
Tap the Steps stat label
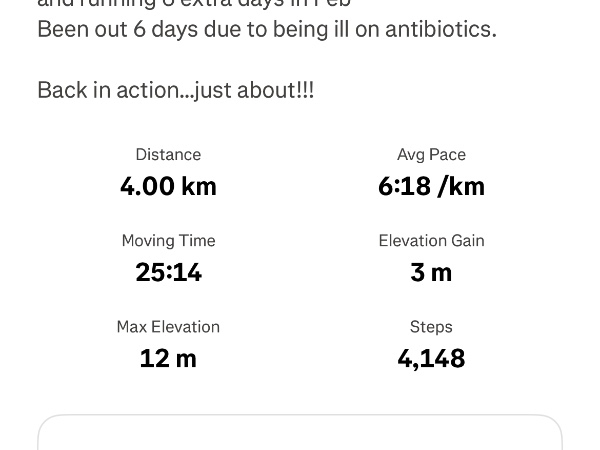tap(431, 327)
